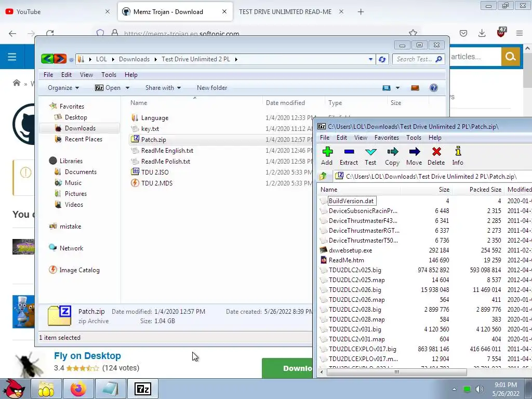This screenshot has height=399, width=532.
Task: Click the Firefox taskbar icon
Action: coord(78,389)
